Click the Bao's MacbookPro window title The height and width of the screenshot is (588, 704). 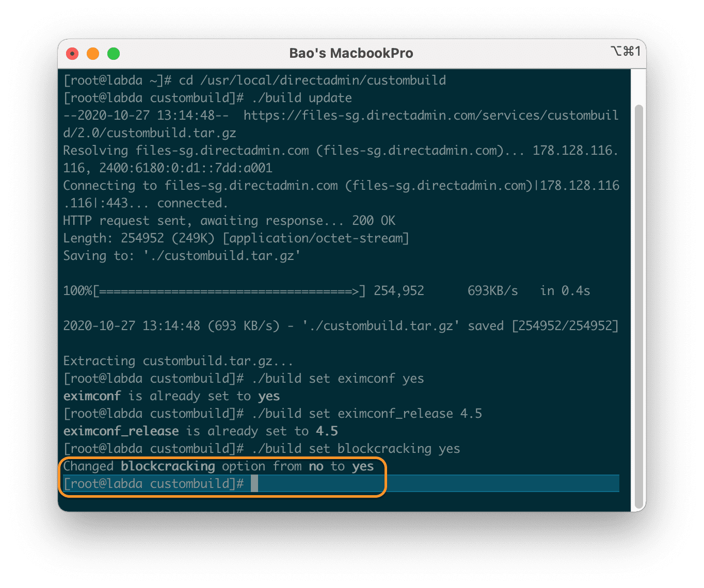pos(351,54)
